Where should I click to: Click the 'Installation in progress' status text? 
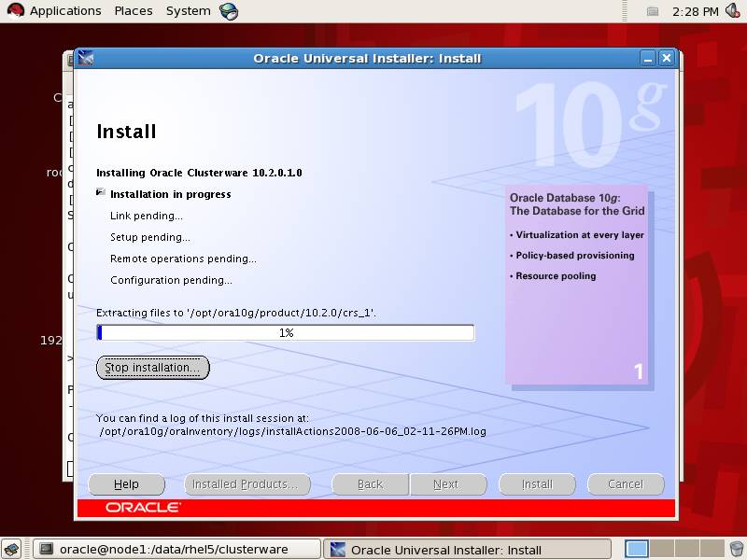pyautogui.click(x=171, y=194)
